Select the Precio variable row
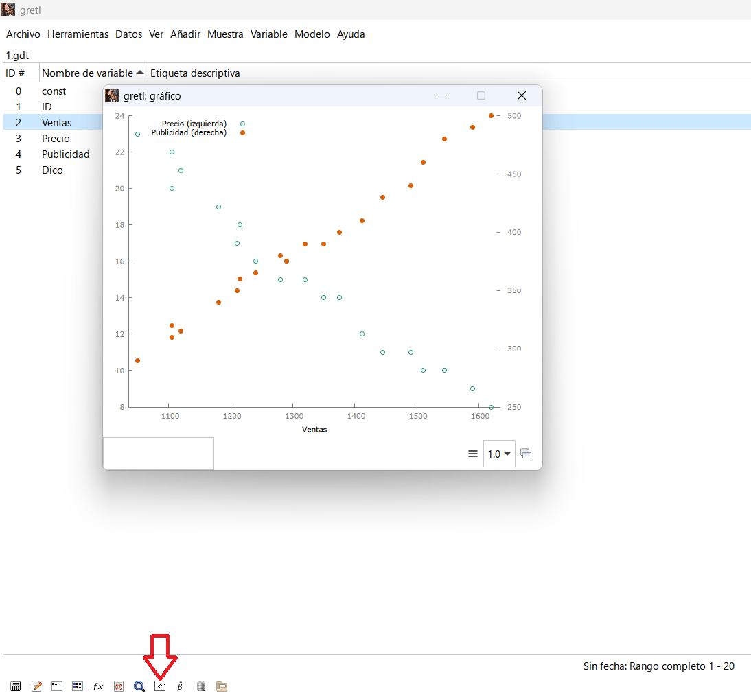This screenshot has width=751, height=700. pyautogui.click(x=56, y=139)
